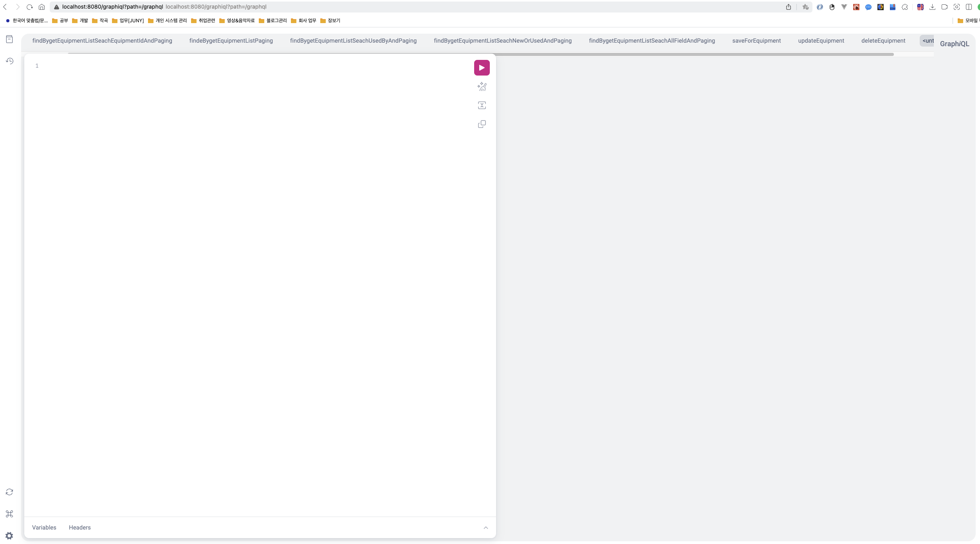Click the Merge fragments icon
Image resolution: width=980 pixels, height=544 pixels.
click(482, 105)
